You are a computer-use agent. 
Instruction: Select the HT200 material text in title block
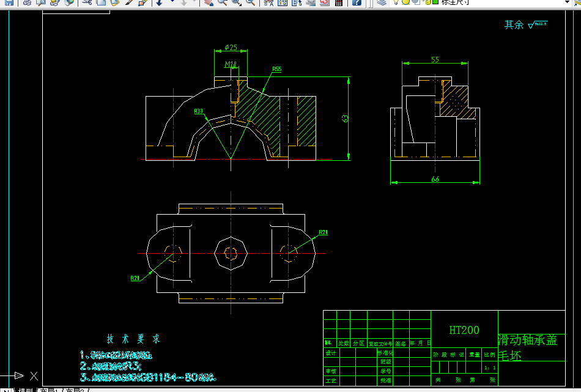pyautogui.click(x=464, y=330)
